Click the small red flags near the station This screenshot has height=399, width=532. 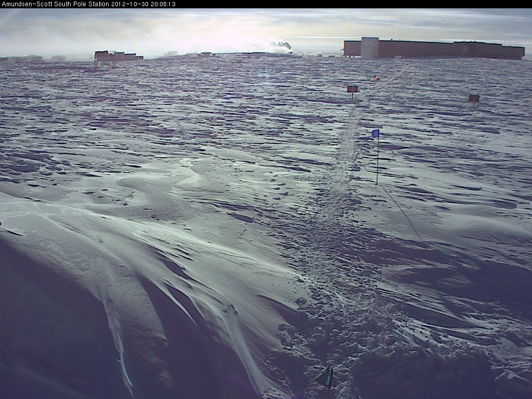[376, 78]
